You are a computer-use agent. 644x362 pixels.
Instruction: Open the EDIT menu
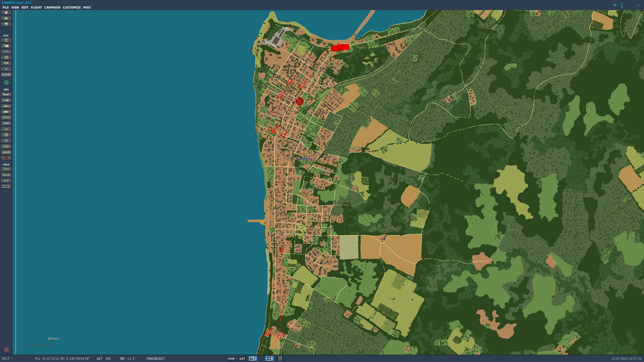(25, 8)
